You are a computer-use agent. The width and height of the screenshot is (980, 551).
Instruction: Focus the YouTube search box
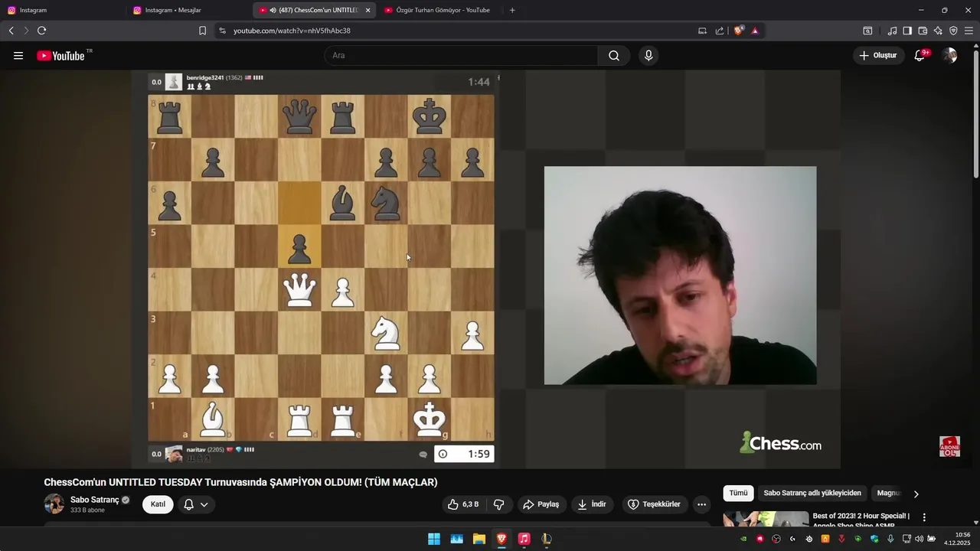click(x=461, y=55)
